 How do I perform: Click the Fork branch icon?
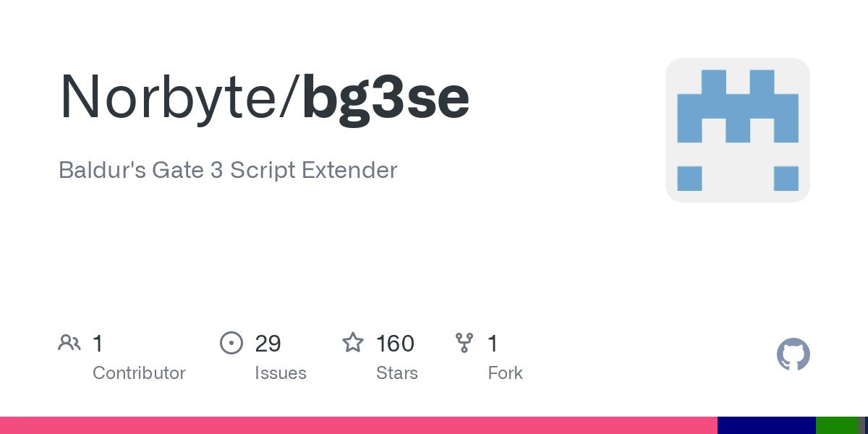(x=464, y=343)
